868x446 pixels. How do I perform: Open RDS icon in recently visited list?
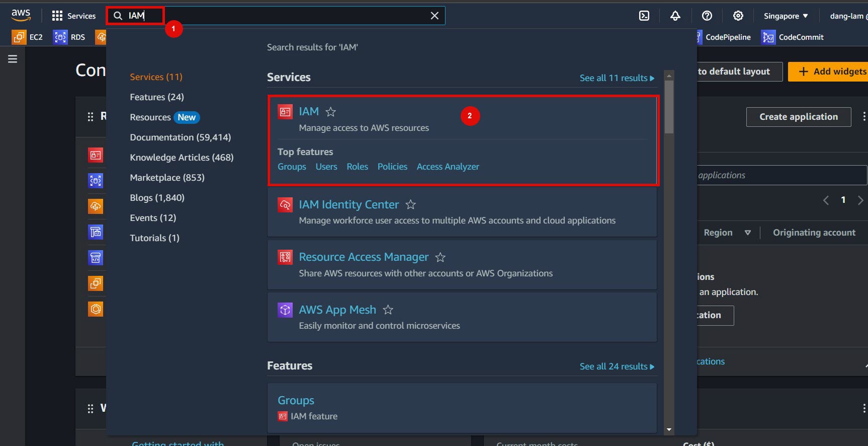[96, 180]
